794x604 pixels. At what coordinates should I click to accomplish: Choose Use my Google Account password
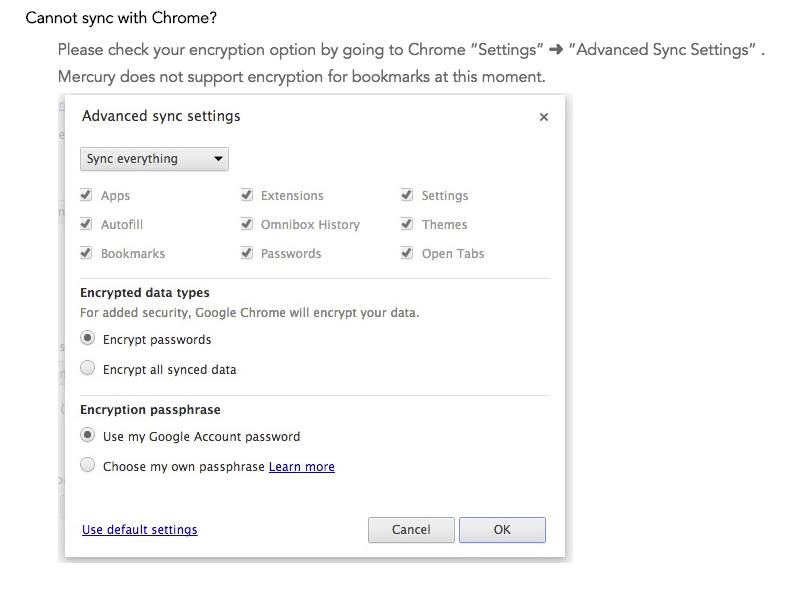(x=88, y=436)
